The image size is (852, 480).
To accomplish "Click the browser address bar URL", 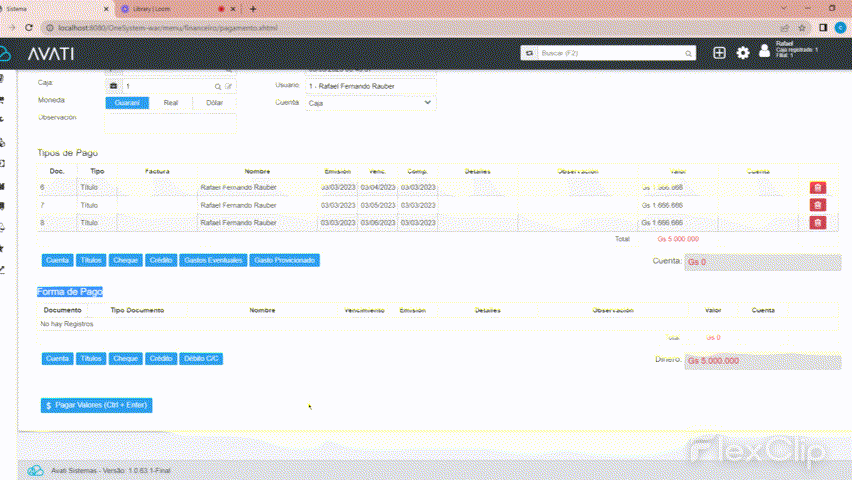I will [x=168, y=28].
